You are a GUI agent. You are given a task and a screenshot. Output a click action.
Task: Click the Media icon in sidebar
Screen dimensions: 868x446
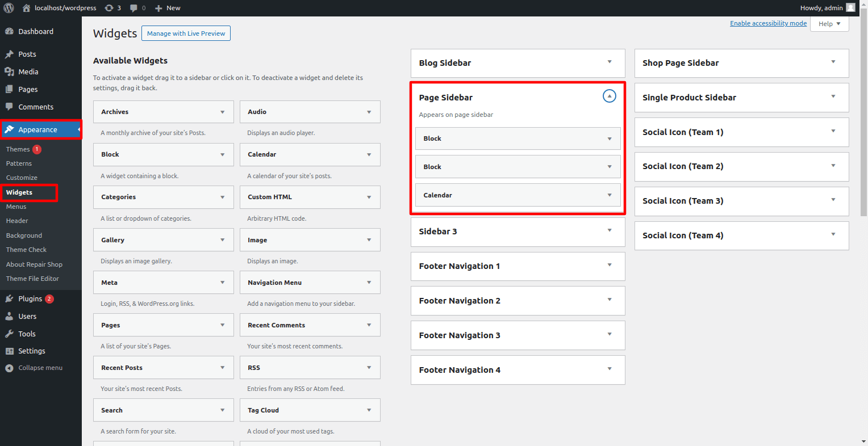point(9,72)
